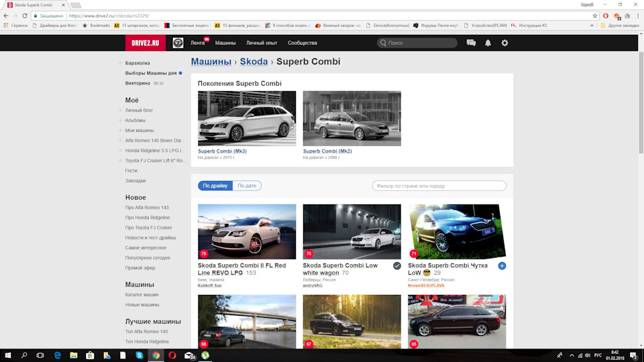Open the user avatar profile icon
644x362 pixels.
(x=178, y=43)
